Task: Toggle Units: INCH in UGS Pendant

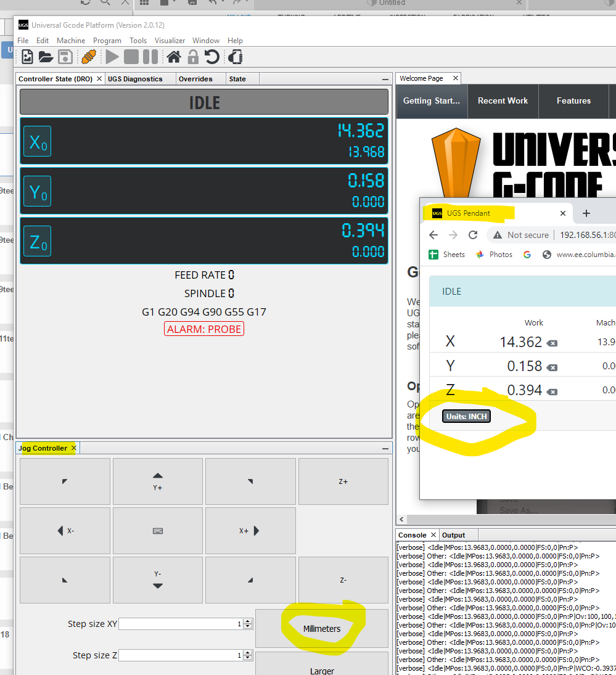Action: 466,416
